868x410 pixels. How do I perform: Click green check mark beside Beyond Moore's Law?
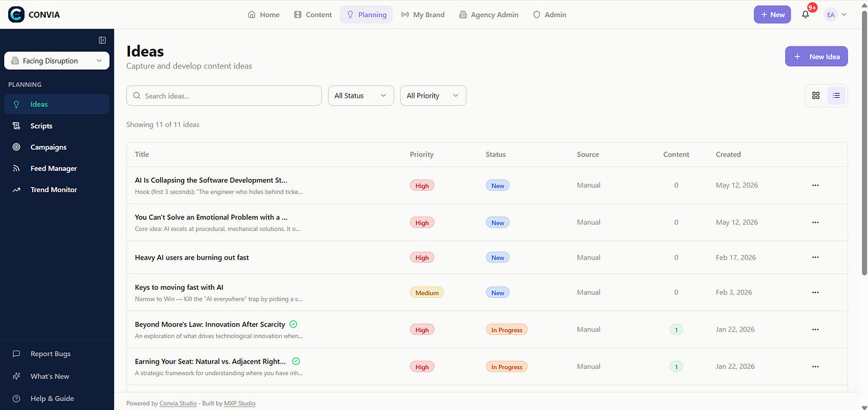coord(293,325)
